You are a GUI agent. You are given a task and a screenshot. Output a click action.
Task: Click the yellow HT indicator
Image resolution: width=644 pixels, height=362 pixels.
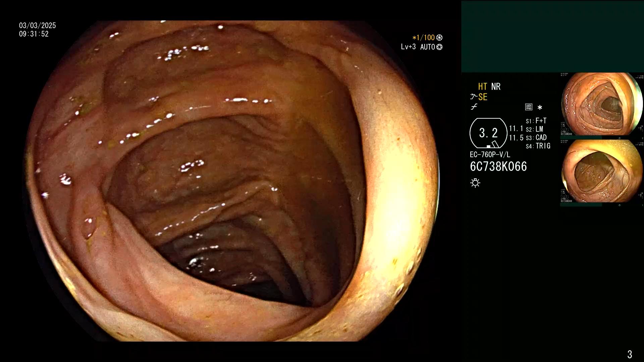[x=483, y=86]
